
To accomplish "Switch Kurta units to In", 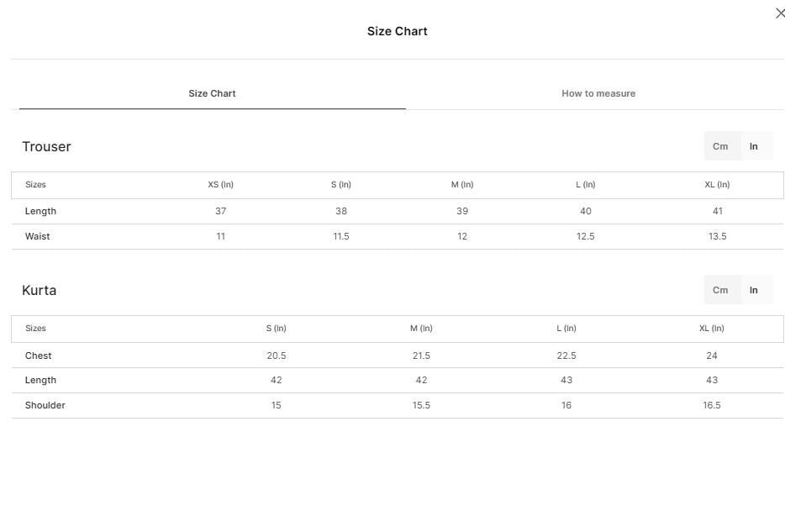I will point(753,290).
